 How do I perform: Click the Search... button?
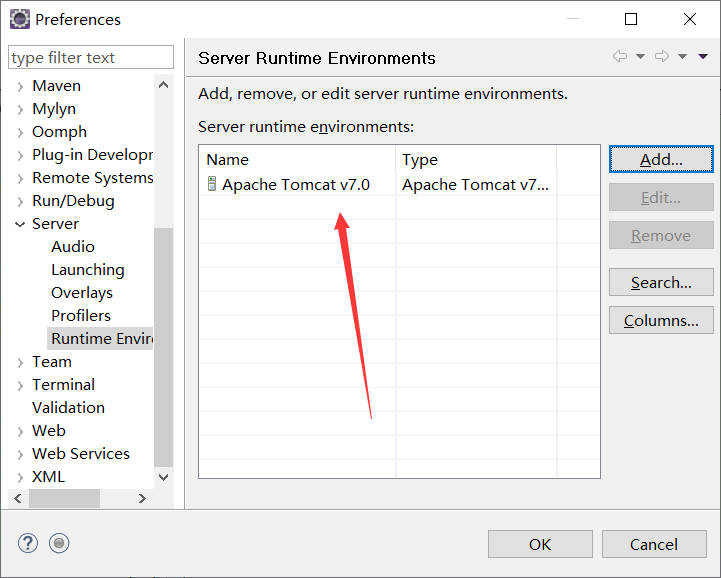pos(661,282)
